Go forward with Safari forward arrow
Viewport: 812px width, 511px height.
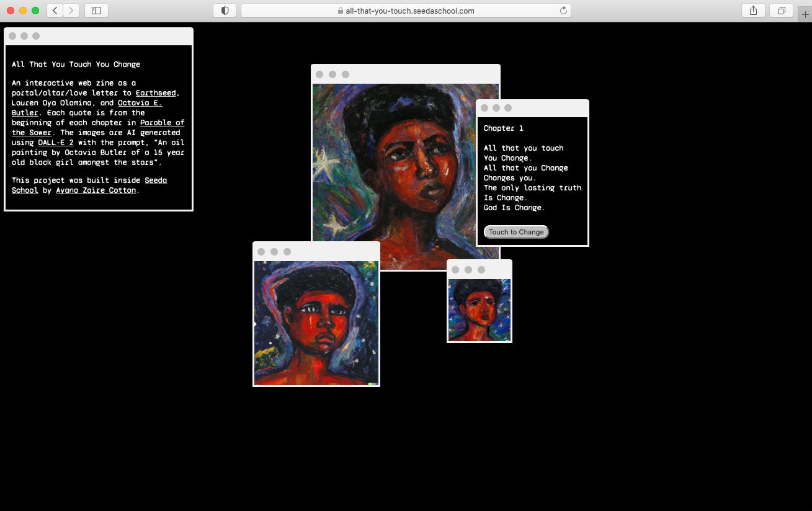71,11
